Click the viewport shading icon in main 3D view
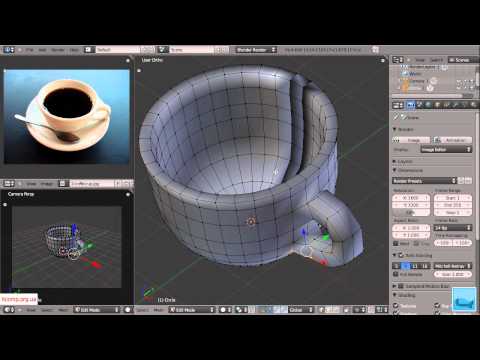The image size is (480, 360). tap(225, 310)
